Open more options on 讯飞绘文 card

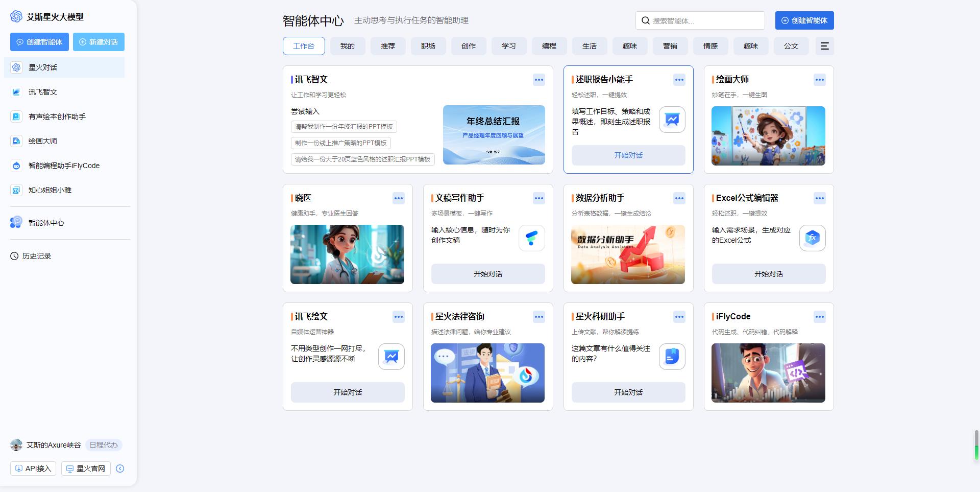tap(399, 317)
